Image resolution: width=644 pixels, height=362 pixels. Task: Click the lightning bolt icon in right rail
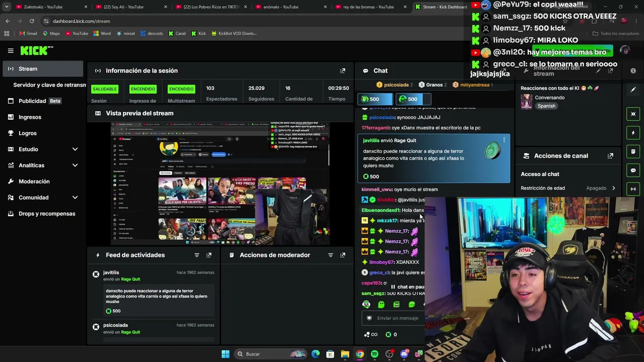tap(633, 133)
